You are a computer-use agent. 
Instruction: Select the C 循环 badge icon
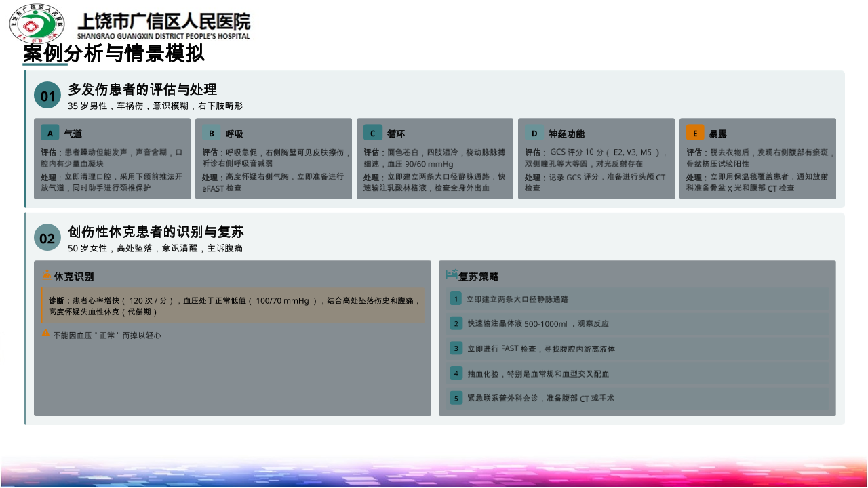372,133
